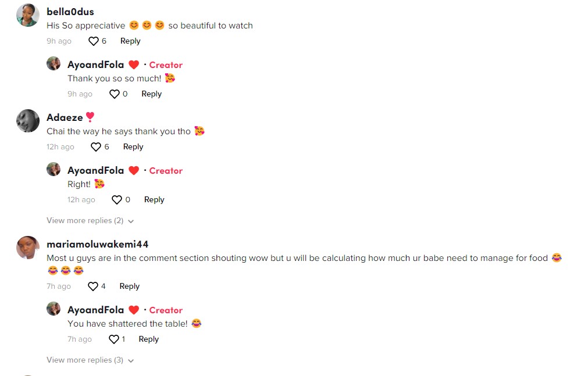Open the mariamoluwakemi44 username link
Image resolution: width=588 pixels, height=376 pixels.
tap(98, 244)
